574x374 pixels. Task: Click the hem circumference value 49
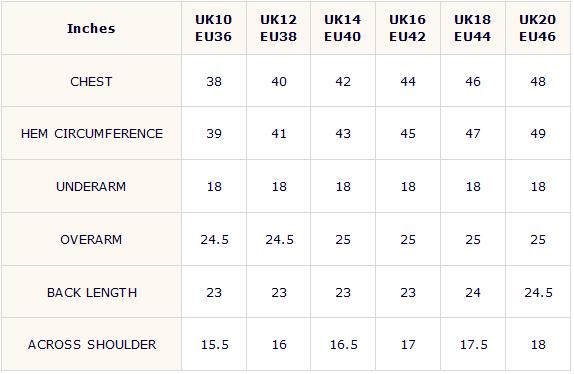point(538,134)
